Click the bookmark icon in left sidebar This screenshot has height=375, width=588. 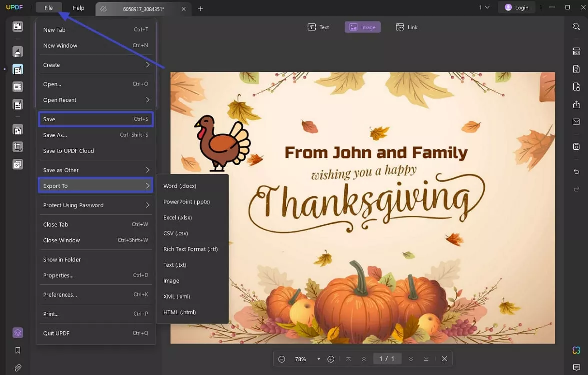(18, 350)
